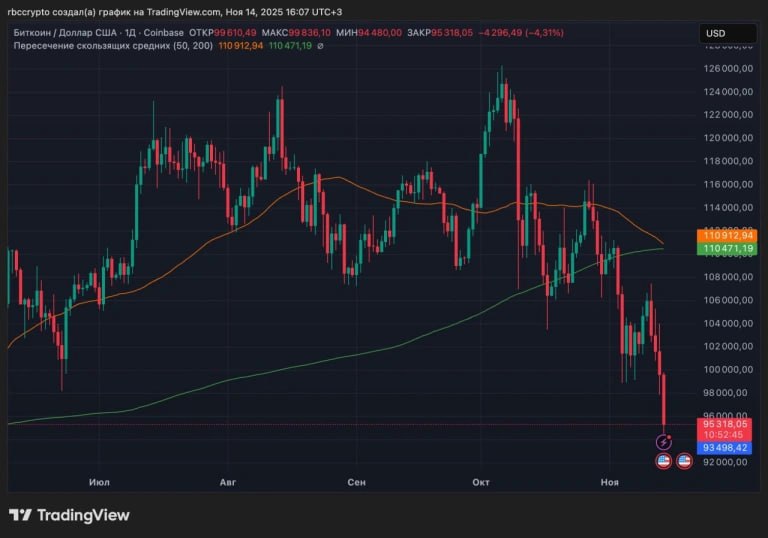The image size is (768, 538).
Task: Click the 126 000,00 level on the price scale
Action: click(x=729, y=69)
